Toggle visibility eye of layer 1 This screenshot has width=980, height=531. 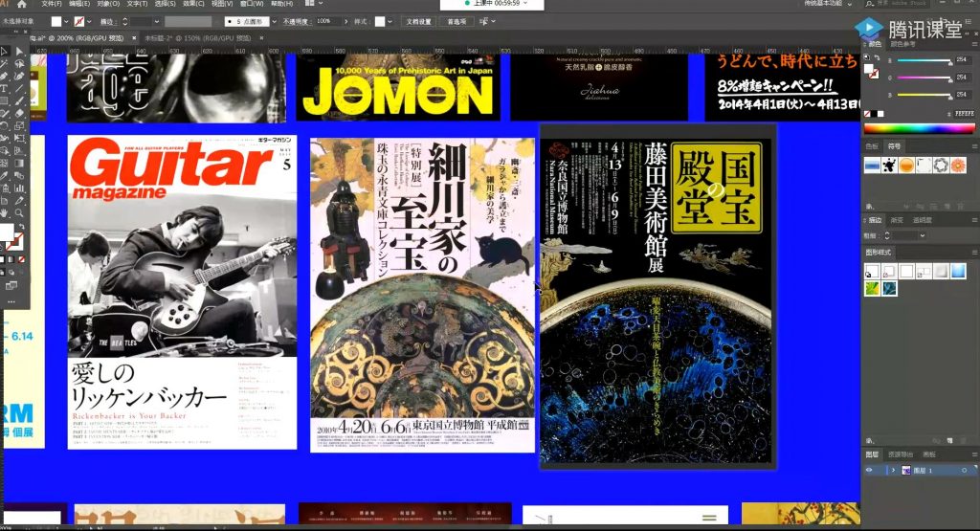point(869,471)
